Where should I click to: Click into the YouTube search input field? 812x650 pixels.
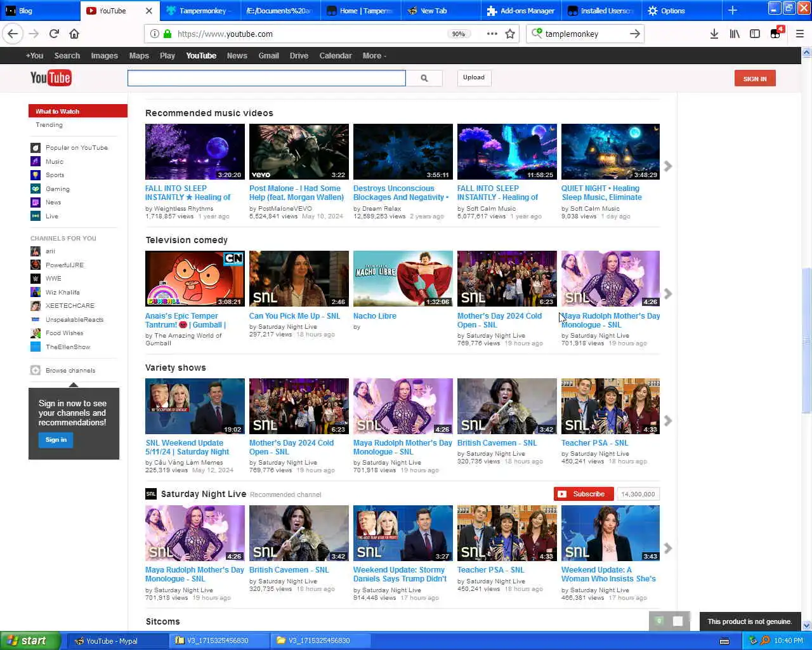click(266, 78)
